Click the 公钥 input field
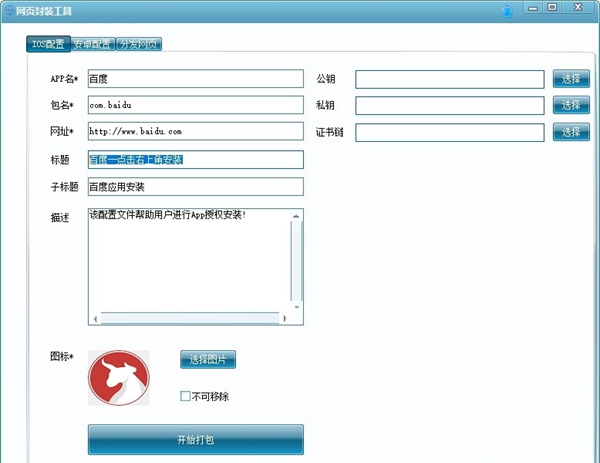Viewport: 600px width, 463px height. click(x=450, y=79)
